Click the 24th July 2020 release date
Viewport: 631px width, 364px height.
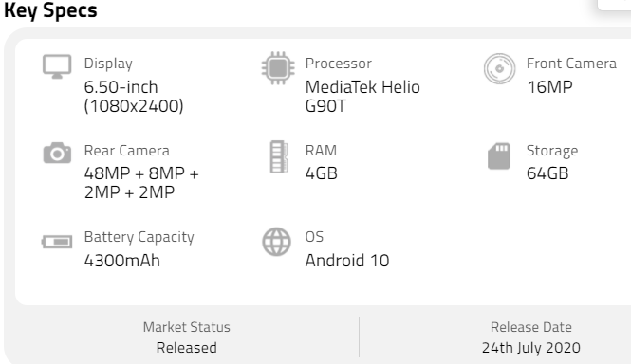coord(530,348)
